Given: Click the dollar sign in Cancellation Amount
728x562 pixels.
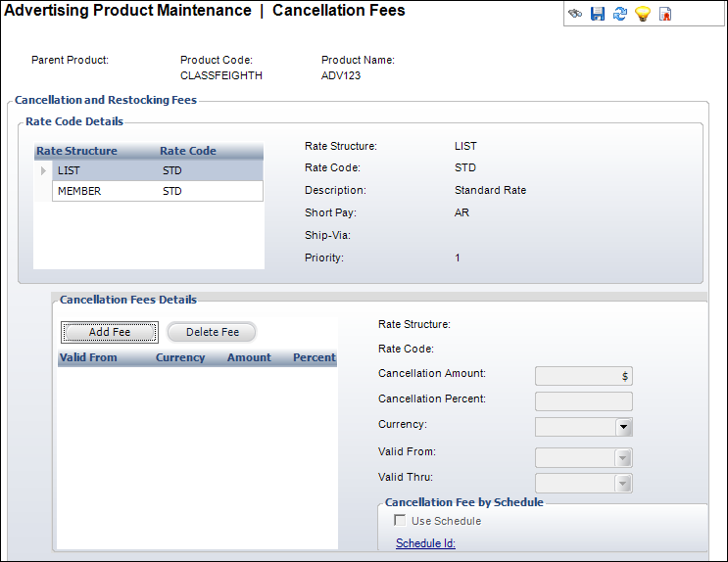Looking at the screenshot, I should [625, 376].
